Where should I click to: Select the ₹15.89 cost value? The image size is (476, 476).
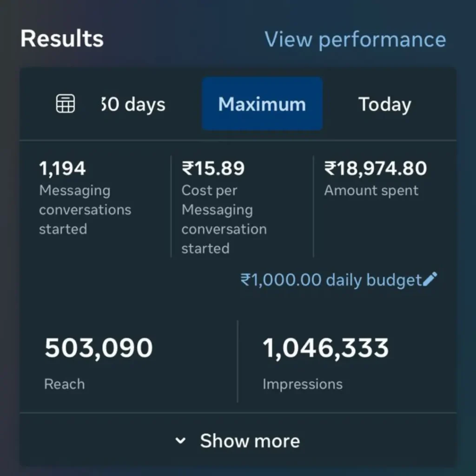[x=213, y=168]
